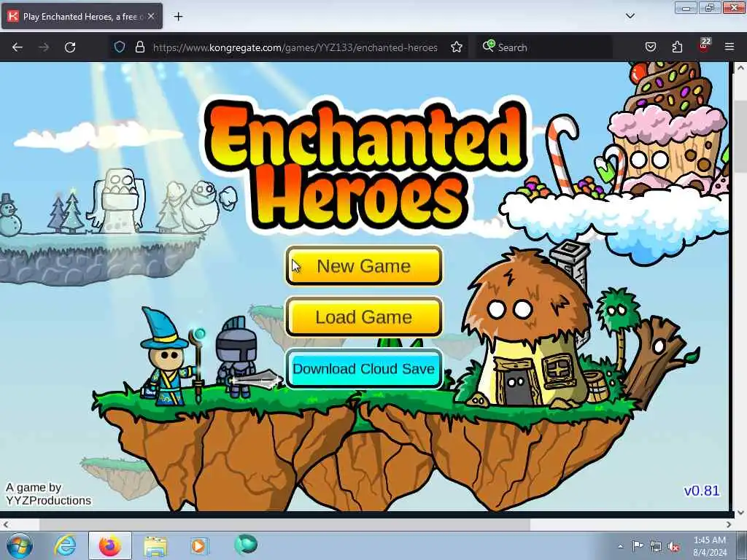Open the green round taskbar application
Image resolution: width=747 pixels, height=560 pixels.
[246, 544]
